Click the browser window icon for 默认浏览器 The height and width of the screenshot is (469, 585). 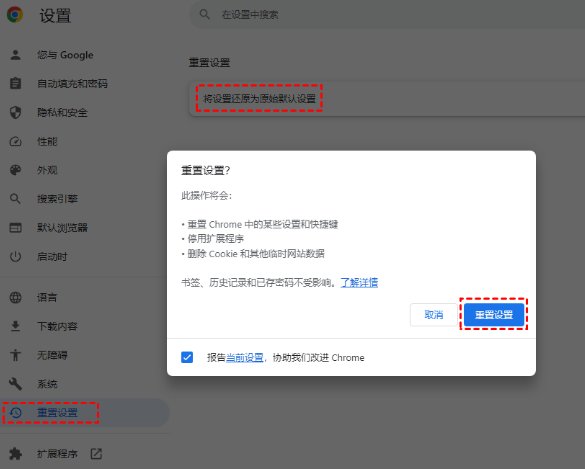pyautogui.click(x=15, y=228)
